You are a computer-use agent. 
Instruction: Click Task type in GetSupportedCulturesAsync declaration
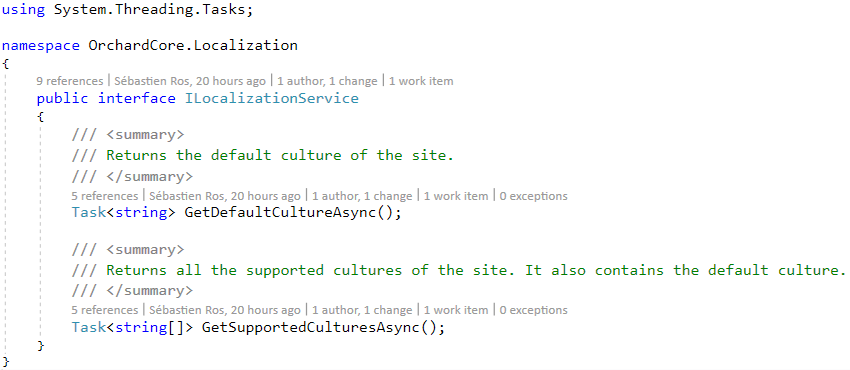coord(88,327)
